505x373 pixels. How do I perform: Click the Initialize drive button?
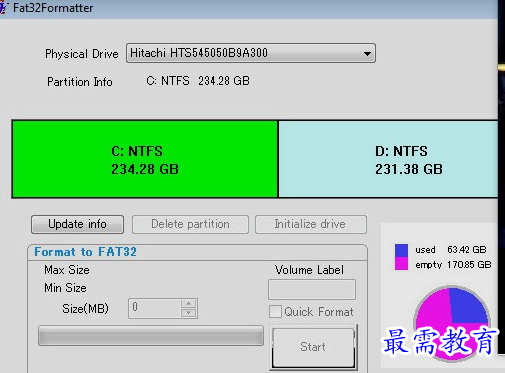tap(311, 224)
